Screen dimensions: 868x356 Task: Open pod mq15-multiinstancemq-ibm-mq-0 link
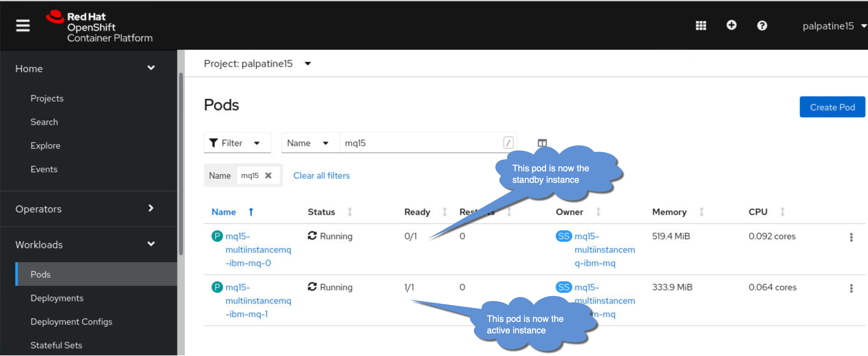pos(258,250)
